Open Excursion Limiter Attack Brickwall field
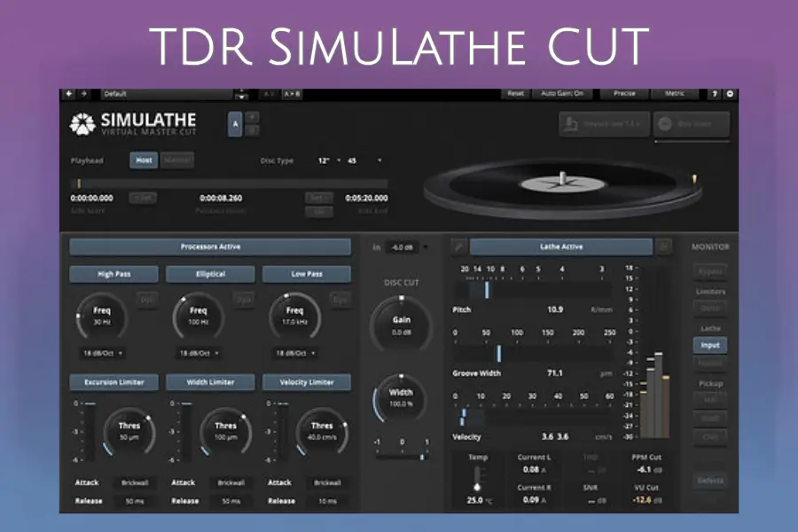This screenshot has width=798, height=532. 135,482
